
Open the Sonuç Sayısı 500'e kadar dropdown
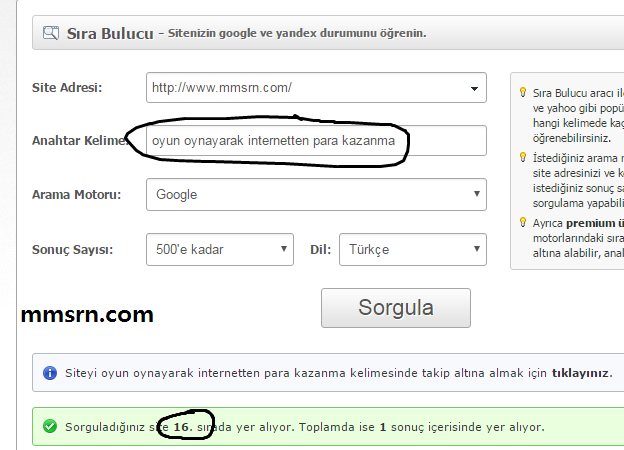[x=220, y=249]
